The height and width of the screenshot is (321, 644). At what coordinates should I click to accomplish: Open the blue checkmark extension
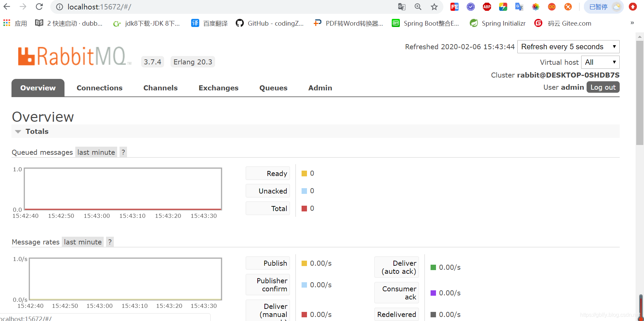471,7
